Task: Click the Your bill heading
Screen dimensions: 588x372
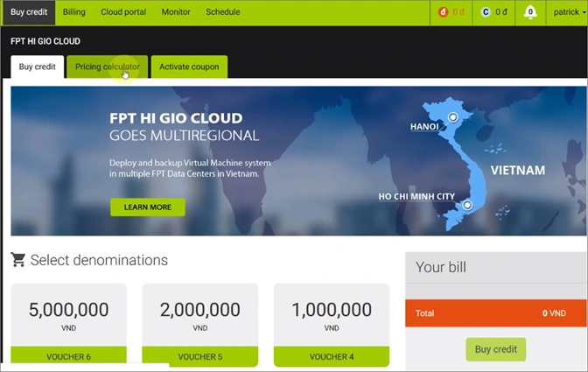Action: pos(441,267)
